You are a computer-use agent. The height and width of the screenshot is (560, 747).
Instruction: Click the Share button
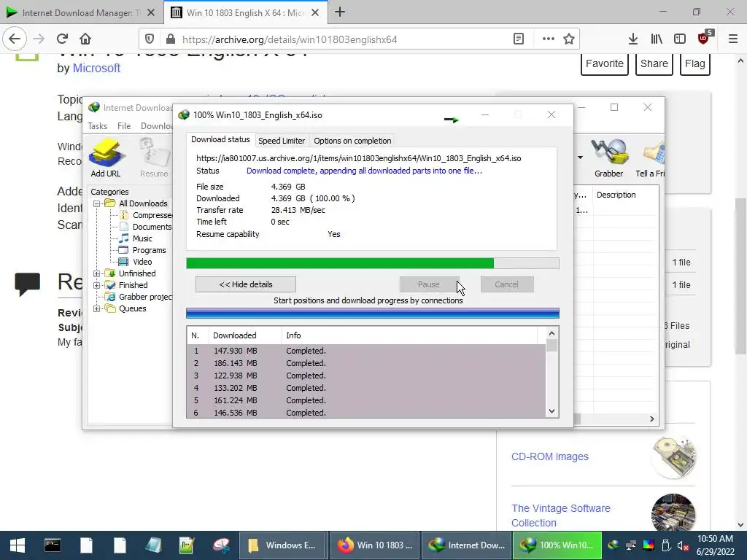654,64
